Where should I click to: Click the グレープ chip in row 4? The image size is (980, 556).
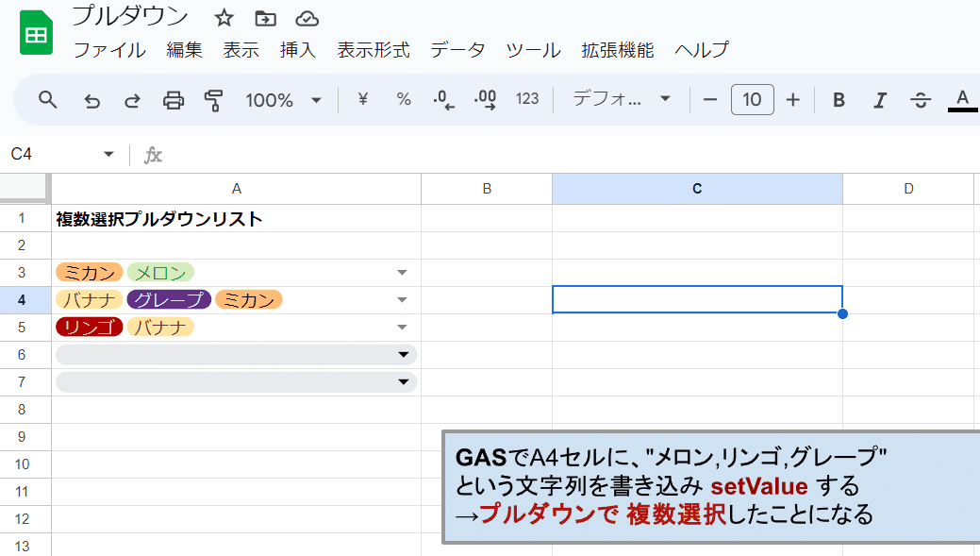pyautogui.click(x=169, y=300)
